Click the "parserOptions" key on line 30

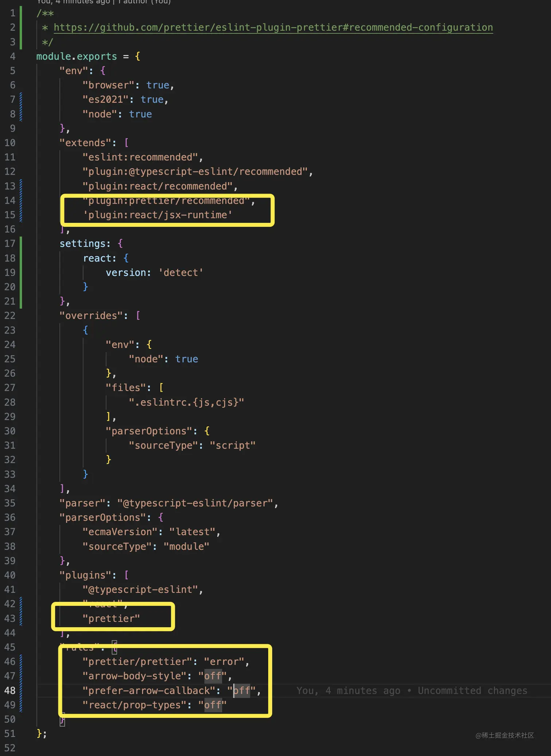coord(149,431)
